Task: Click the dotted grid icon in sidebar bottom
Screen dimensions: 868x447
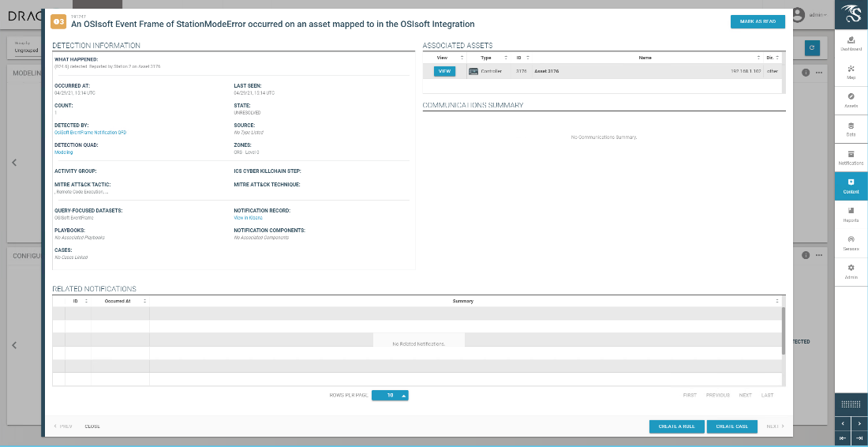Action: 851,404
